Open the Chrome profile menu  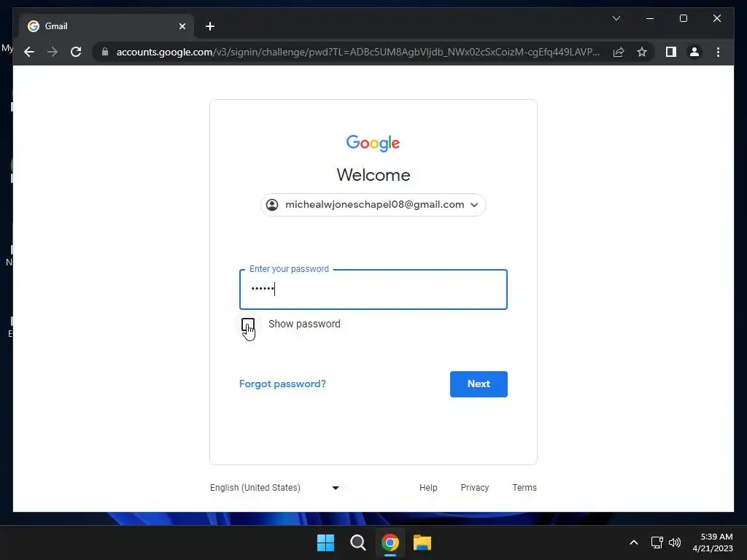point(694,52)
